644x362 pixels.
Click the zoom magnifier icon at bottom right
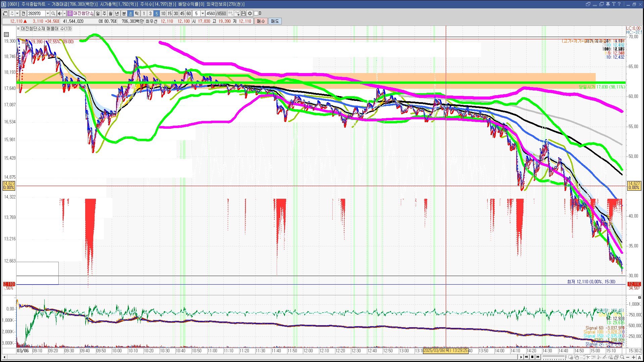click(x=622, y=357)
